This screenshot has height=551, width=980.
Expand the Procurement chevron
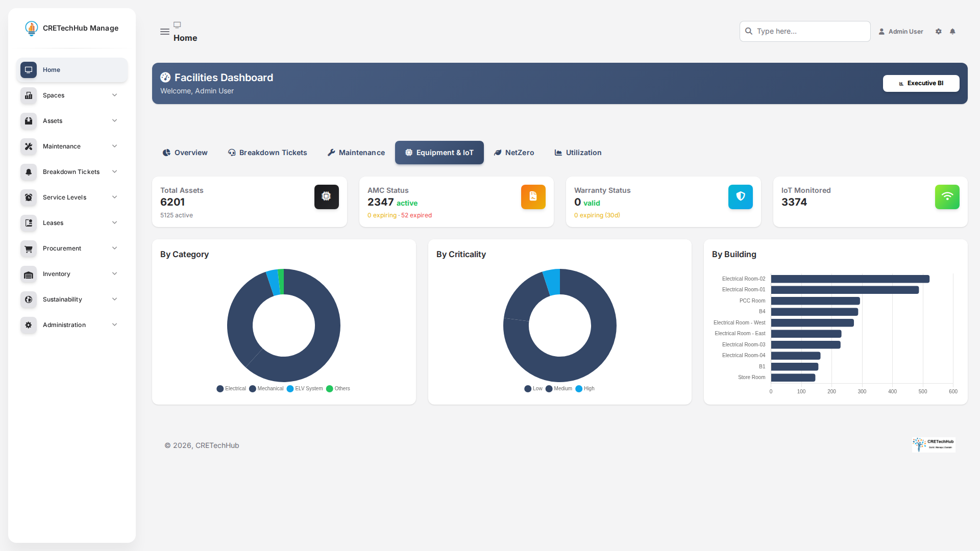115,248
